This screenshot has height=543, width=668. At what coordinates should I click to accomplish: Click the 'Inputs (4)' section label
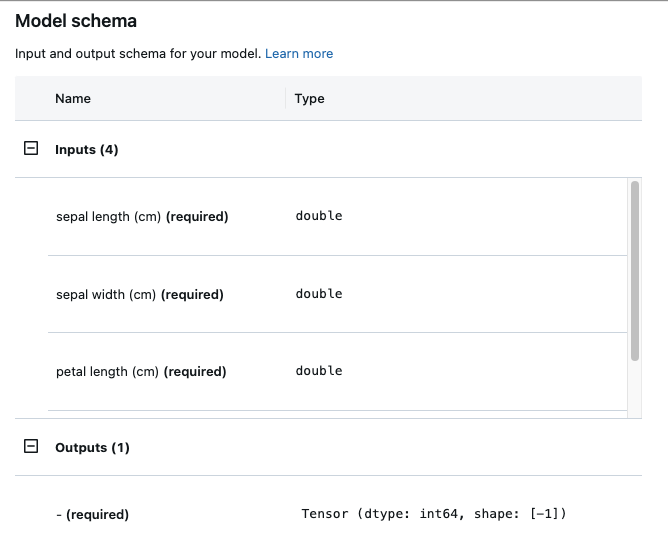[87, 149]
